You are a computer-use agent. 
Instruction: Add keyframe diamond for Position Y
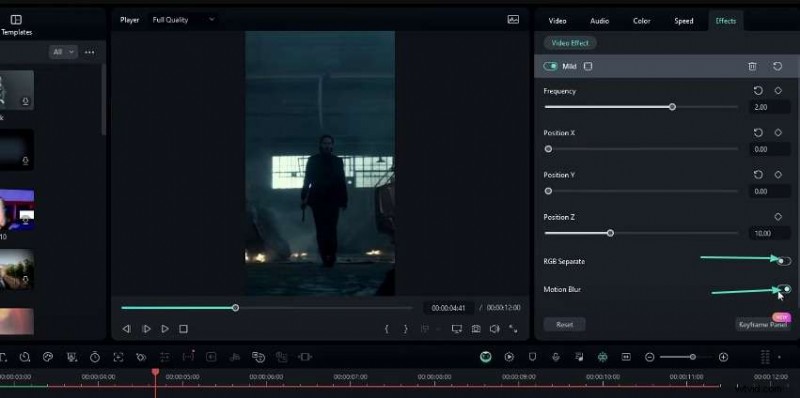coord(778,175)
